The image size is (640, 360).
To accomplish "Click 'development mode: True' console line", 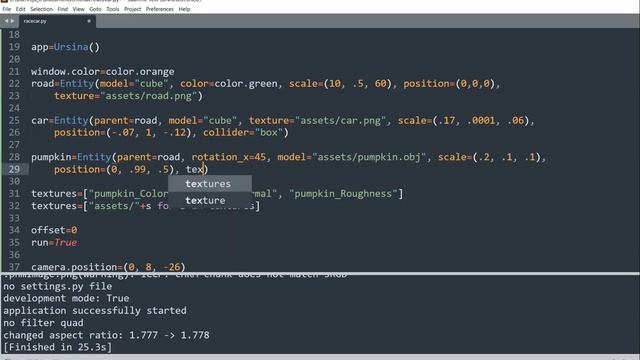I will (x=66, y=298).
